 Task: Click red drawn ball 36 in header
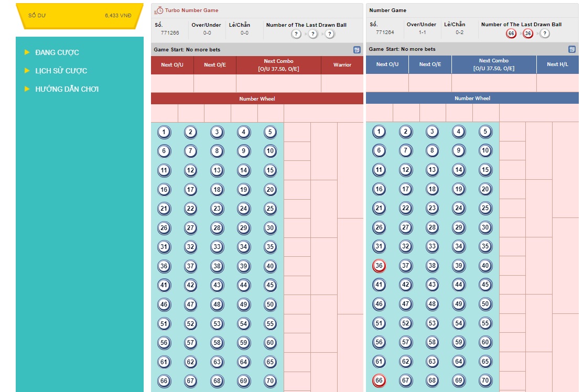[528, 34]
